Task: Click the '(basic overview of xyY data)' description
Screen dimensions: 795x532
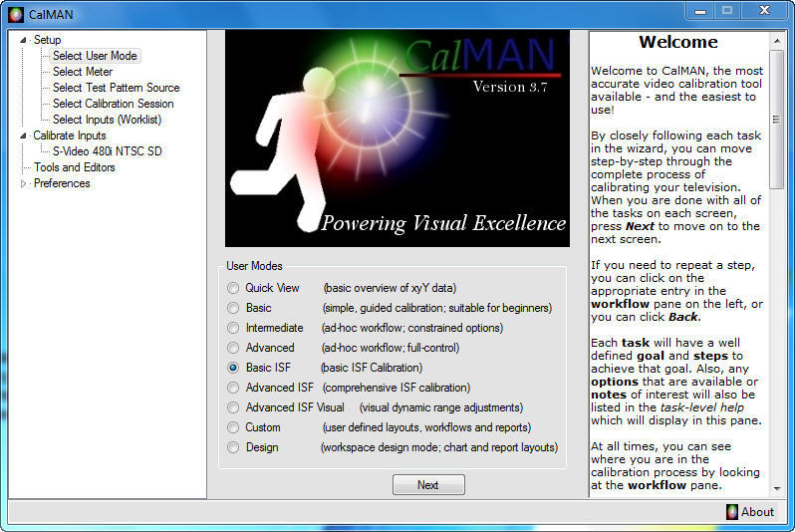Action: [390, 288]
